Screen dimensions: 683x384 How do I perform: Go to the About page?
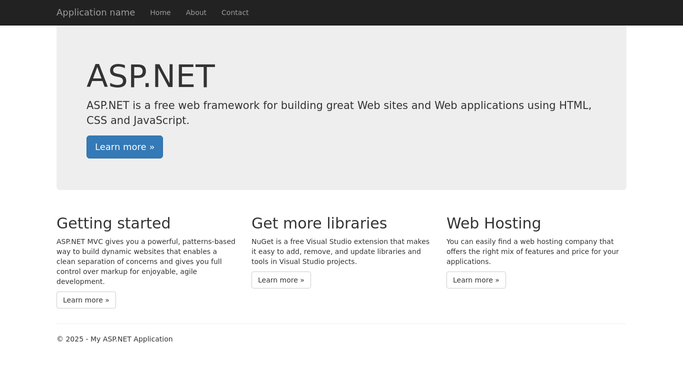coord(196,13)
